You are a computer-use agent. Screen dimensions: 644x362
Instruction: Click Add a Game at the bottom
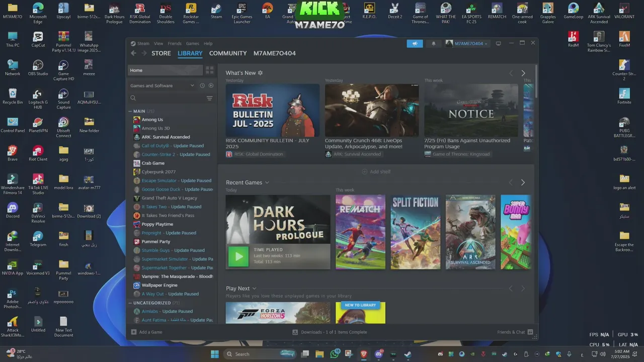(146, 332)
